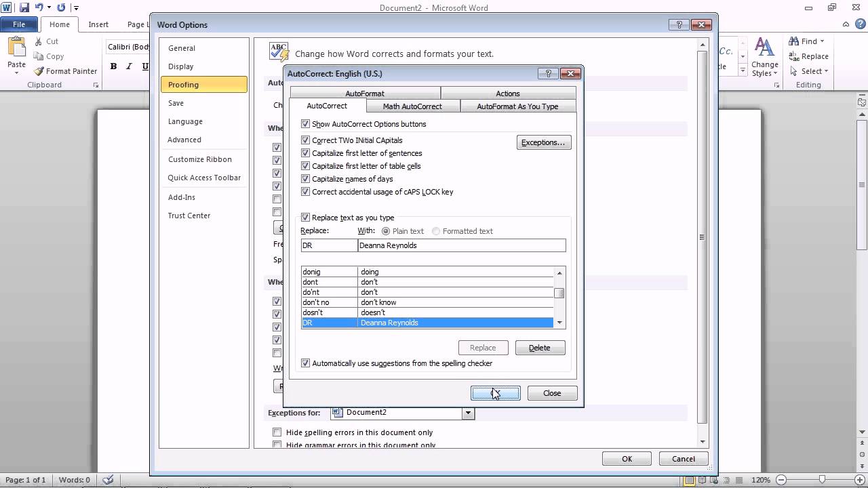Click the Cut scissors icon
The image size is (868, 488).
tap(37, 41)
